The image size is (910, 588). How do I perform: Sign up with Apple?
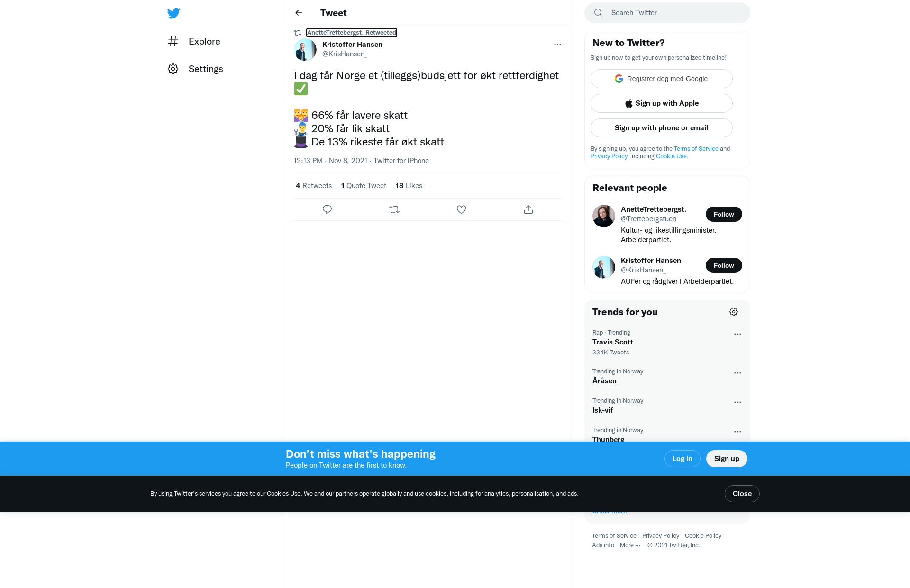662,103
